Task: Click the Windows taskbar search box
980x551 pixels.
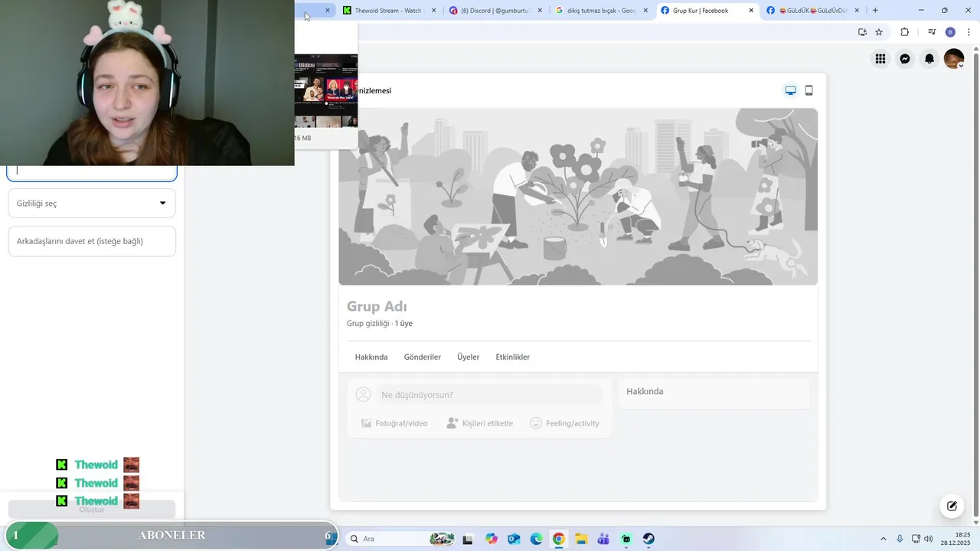Action: [400, 539]
